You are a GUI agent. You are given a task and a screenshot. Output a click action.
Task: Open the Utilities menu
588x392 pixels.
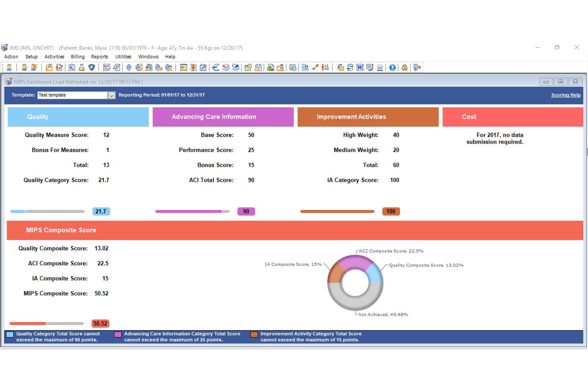[x=123, y=57]
